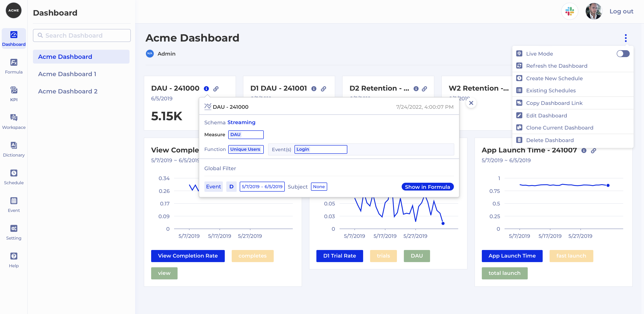Image resolution: width=644 pixels, height=314 pixels.
Task: Open the KPI sidebar icon
Action: pyautogui.click(x=14, y=94)
